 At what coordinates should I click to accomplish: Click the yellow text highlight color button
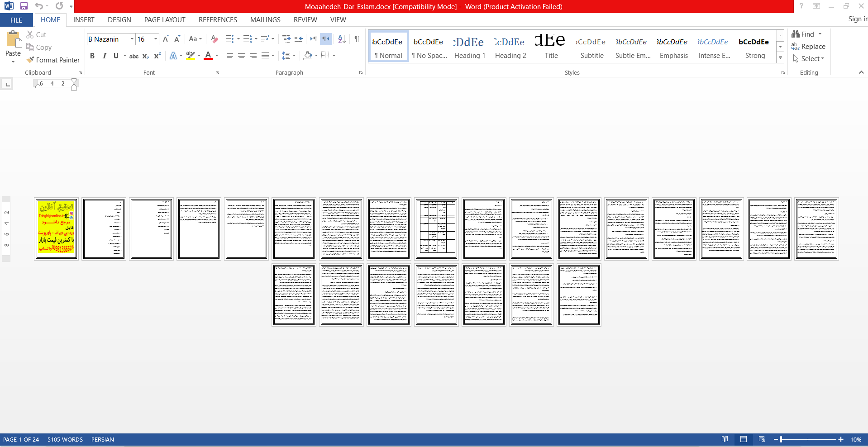(191, 56)
